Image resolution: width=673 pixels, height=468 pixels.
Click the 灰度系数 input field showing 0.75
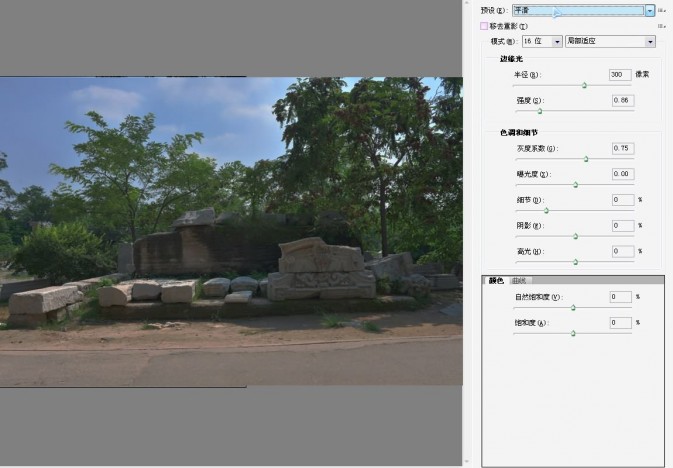point(623,149)
